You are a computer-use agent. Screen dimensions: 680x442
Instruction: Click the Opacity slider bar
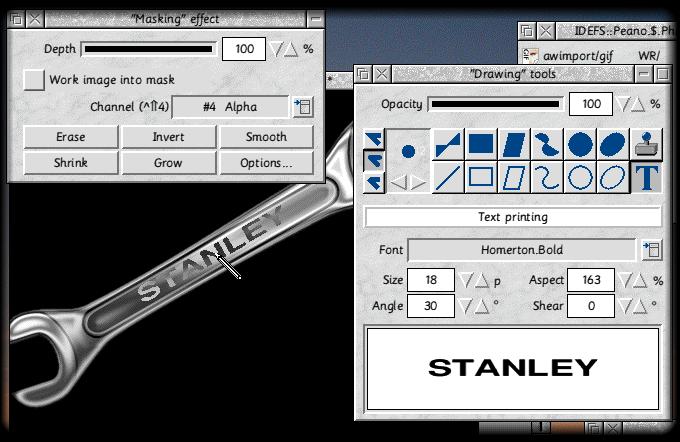(495, 104)
